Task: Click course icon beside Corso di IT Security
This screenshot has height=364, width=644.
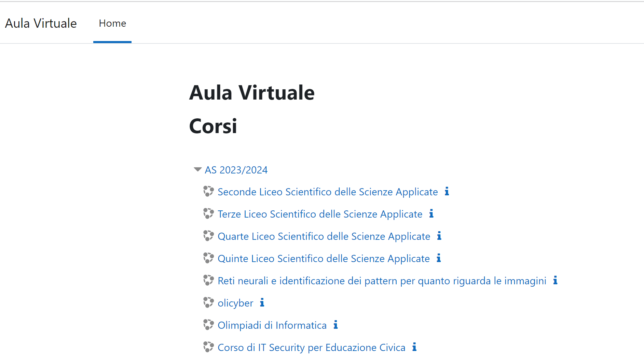Action: pyautogui.click(x=208, y=347)
